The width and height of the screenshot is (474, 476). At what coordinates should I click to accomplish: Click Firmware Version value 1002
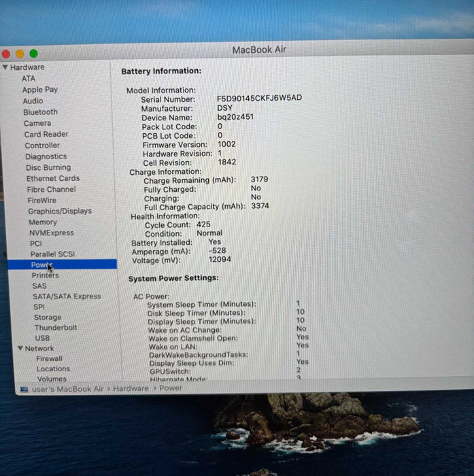click(226, 144)
